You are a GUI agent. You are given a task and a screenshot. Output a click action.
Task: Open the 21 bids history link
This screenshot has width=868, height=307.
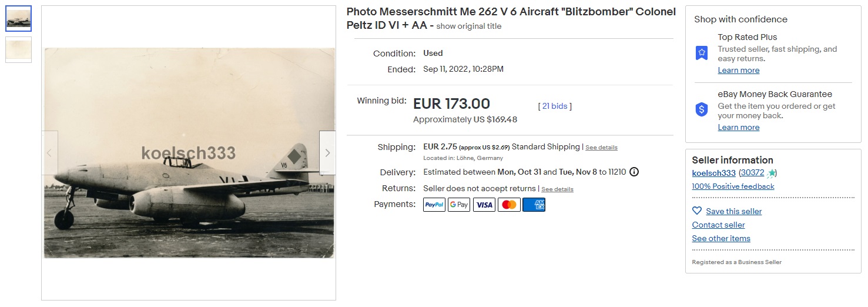pyautogui.click(x=555, y=106)
